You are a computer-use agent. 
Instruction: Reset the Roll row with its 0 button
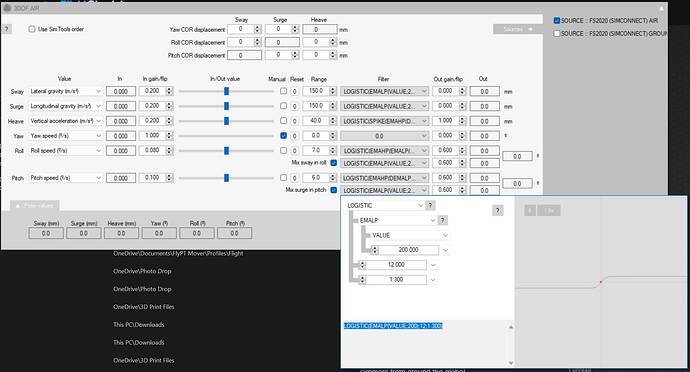tap(294, 151)
